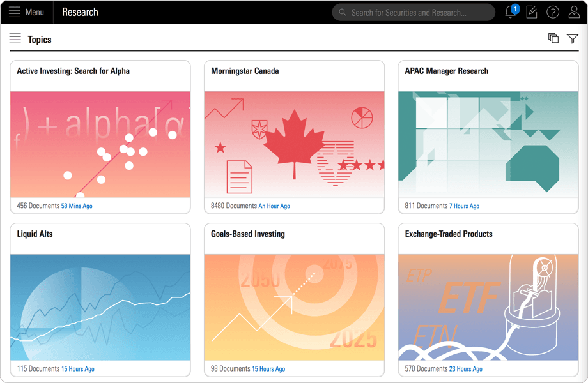The width and height of the screenshot is (588, 383).
Task: Select the Research tab in header
Action: click(x=80, y=12)
